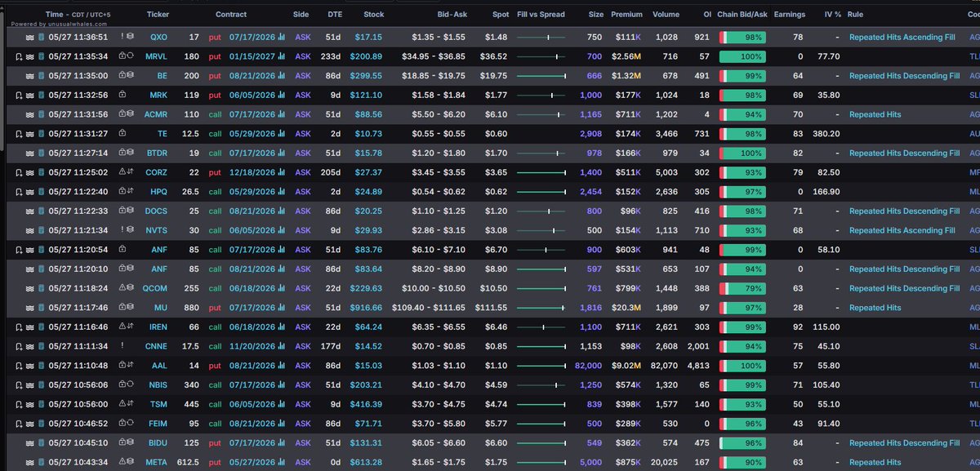The height and width of the screenshot is (471, 980).
Task: Click the 90% Chain Bid/Ask bar for META
Action: [x=742, y=462]
